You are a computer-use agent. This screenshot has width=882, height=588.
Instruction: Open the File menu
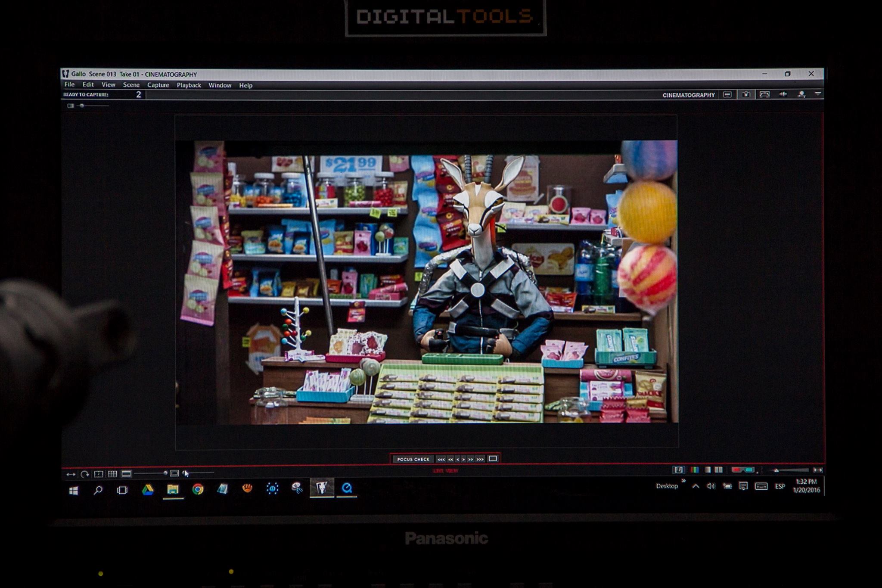coord(69,85)
